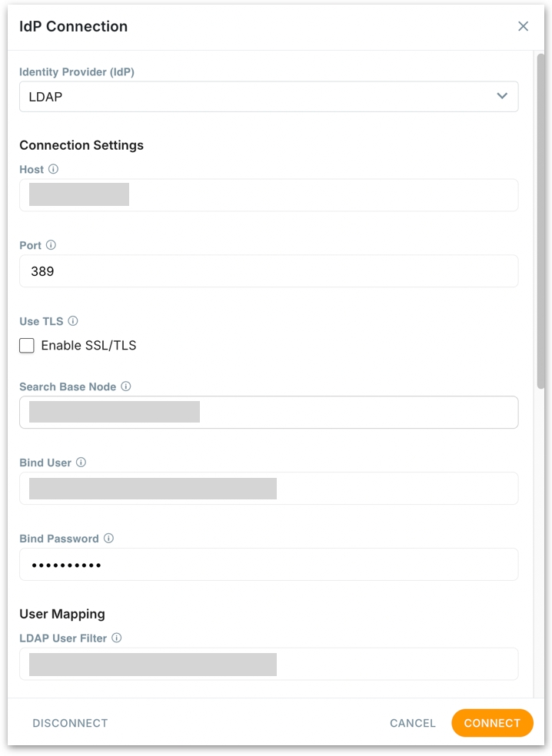Click Search Base Node info icon
The width and height of the screenshot is (552, 756).
(126, 386)
